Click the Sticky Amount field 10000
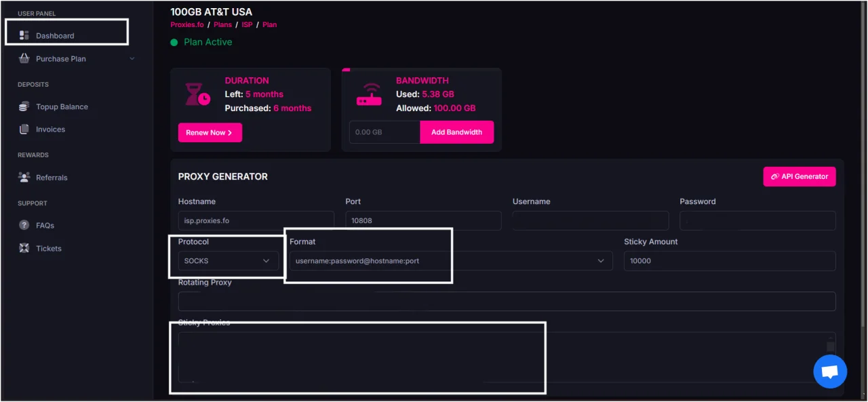868x402 pixels. tap(730, 261)
